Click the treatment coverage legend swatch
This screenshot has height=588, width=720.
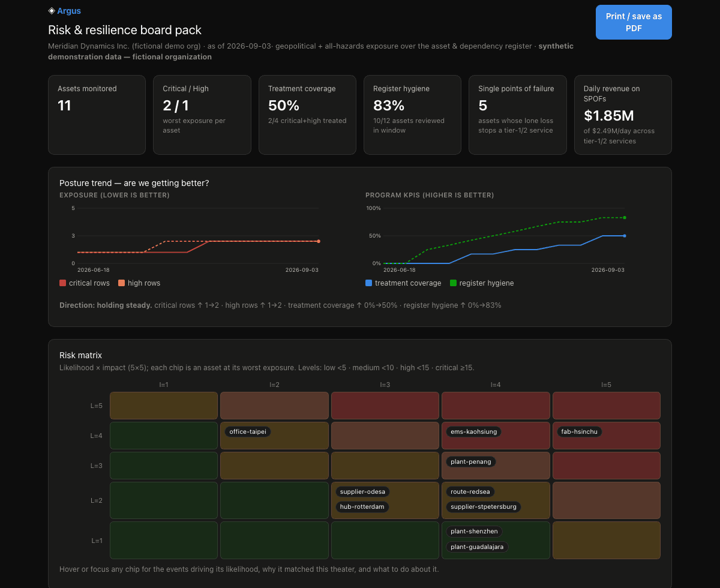(x=369, y=283)
